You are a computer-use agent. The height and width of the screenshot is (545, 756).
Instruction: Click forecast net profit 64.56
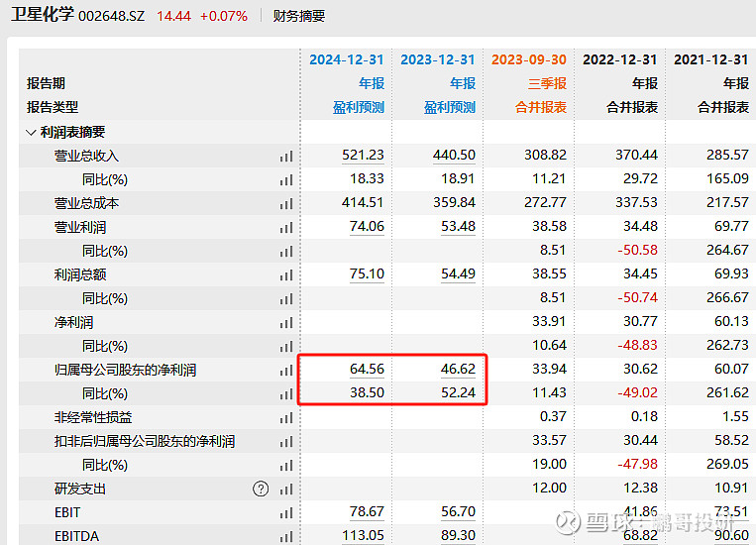[367, 370]
